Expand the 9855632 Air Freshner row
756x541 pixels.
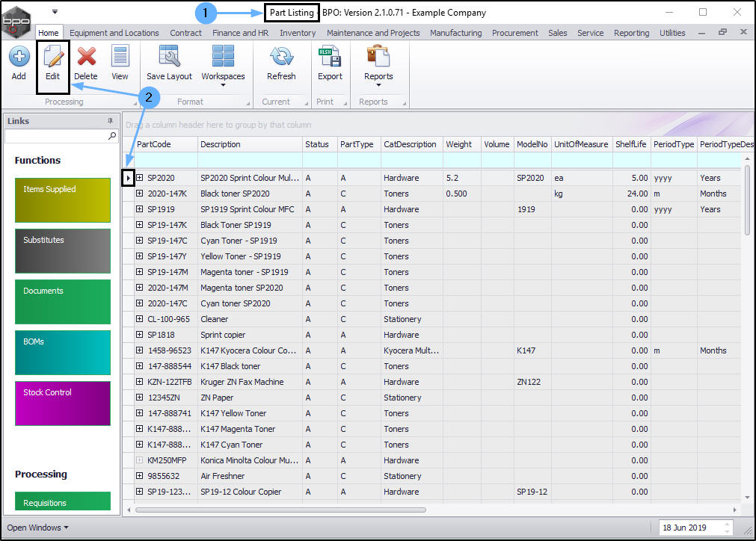coord(139,476)
